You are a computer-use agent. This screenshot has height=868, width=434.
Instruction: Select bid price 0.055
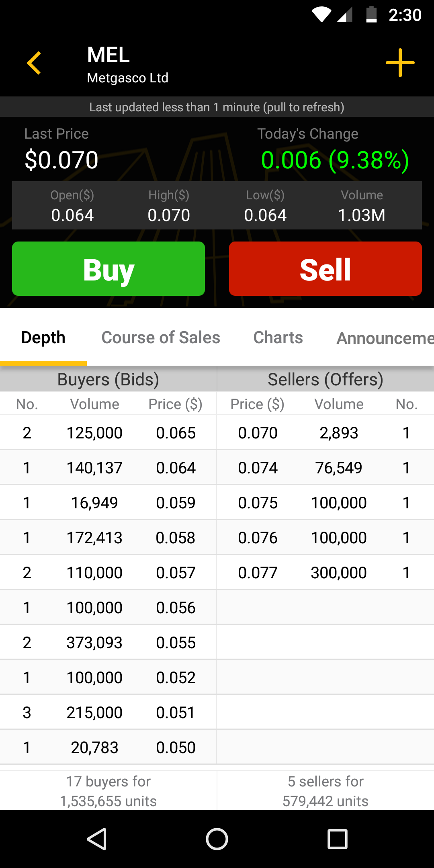pyautogui.click(x=176, y=643)
